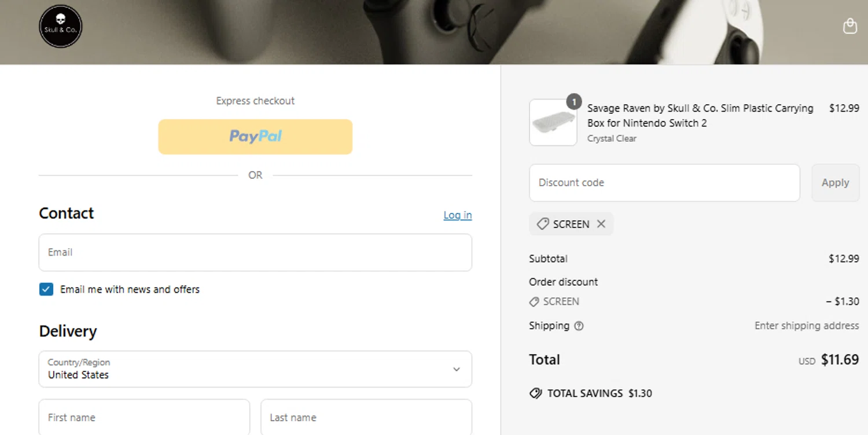Click the tag icon on SCREEN chip
868x435 pixels.
pyautogui.click(x=542, y=224)
